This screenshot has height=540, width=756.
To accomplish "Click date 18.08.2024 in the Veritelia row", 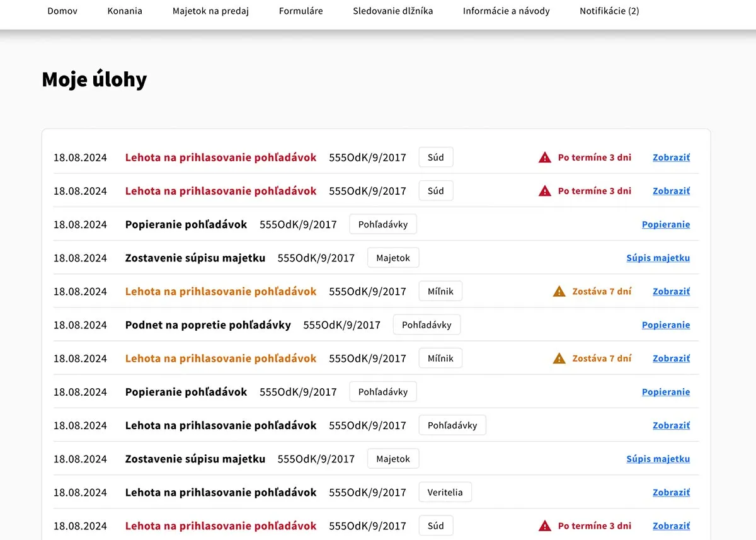I will [x=80, y=493].
